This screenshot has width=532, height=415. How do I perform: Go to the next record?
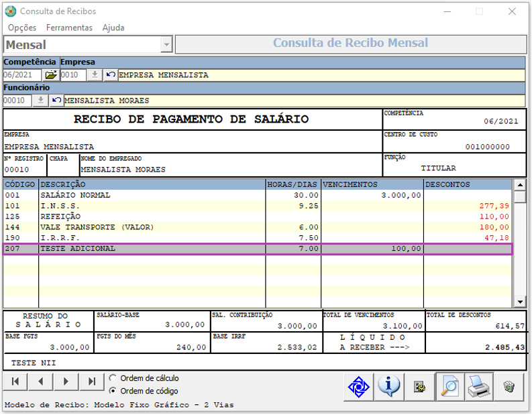click(66, 381)
